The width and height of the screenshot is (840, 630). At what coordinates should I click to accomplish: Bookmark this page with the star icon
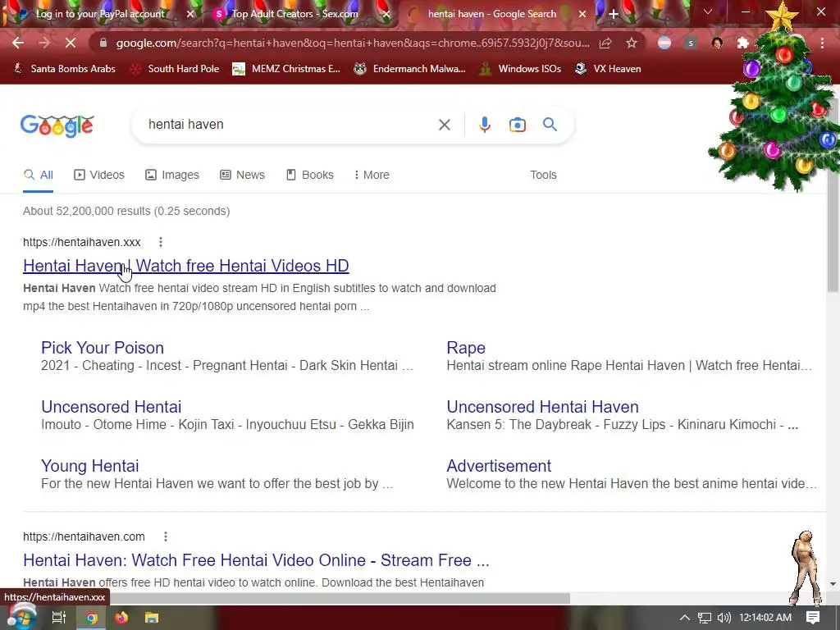(632, 43)
